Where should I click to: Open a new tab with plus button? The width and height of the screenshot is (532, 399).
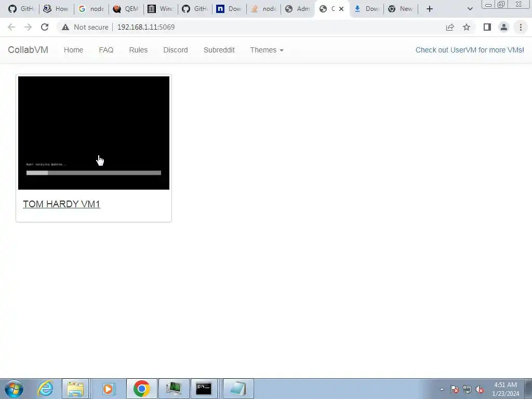[x=430, y=9]
